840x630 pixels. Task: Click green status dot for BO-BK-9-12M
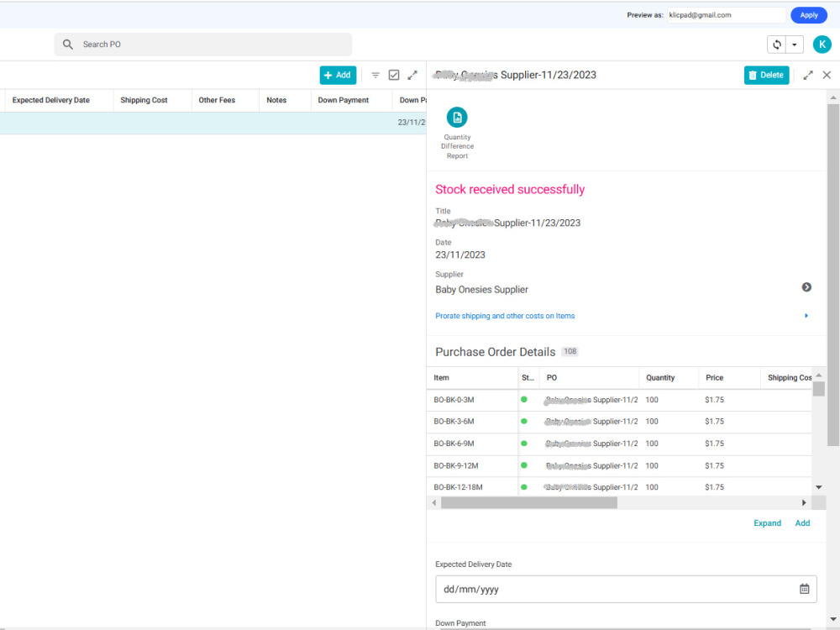click(x=524, y=465)
